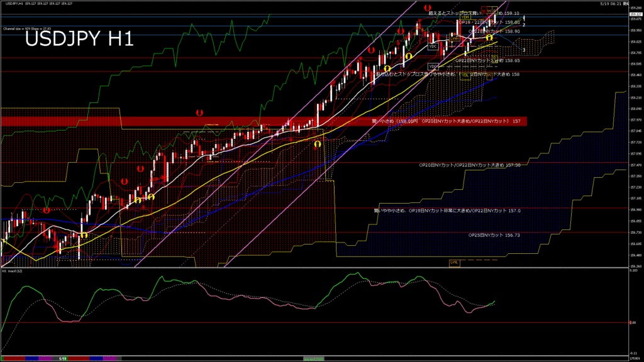Click the 5/19 date marker

pos(62,359)
